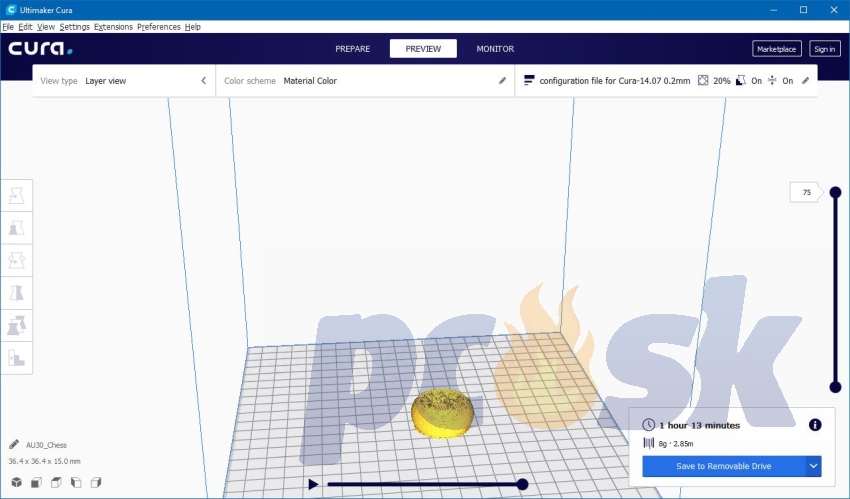This screenshot has height=499, width=850.
Task: Click the upper layer slider handle
Action: (835, 192)
